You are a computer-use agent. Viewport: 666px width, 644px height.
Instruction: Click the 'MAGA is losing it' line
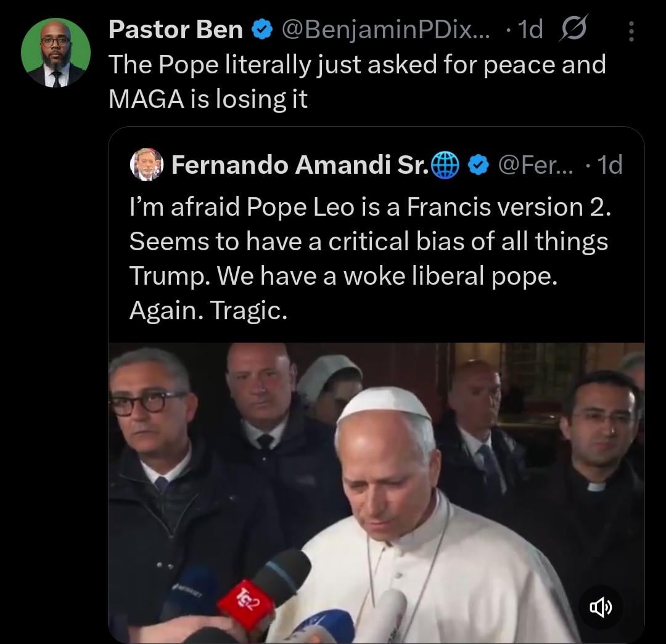click(208, 99)
